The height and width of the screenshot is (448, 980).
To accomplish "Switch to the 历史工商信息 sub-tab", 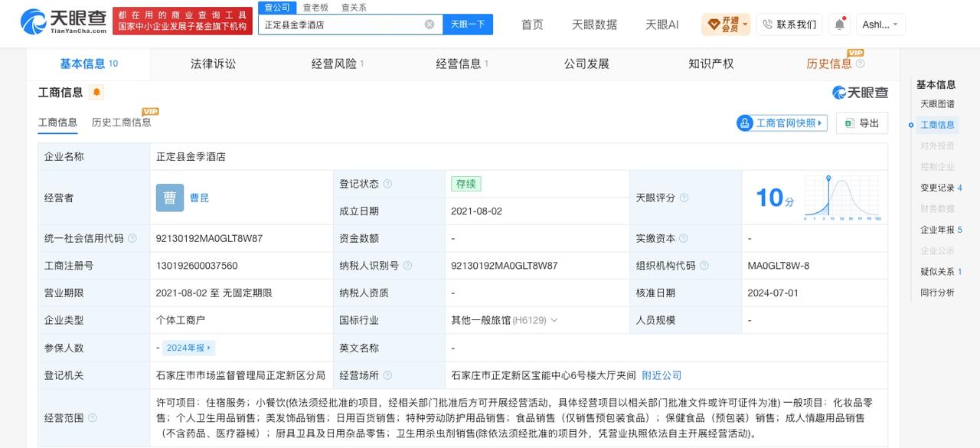I will (121, 123).
